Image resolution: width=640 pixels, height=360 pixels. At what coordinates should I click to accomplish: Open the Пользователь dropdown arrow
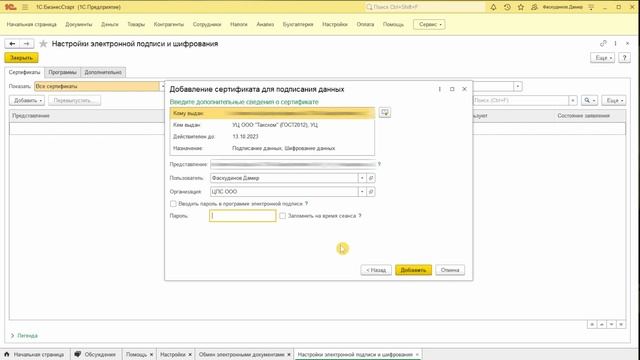(x=362, y=178)
